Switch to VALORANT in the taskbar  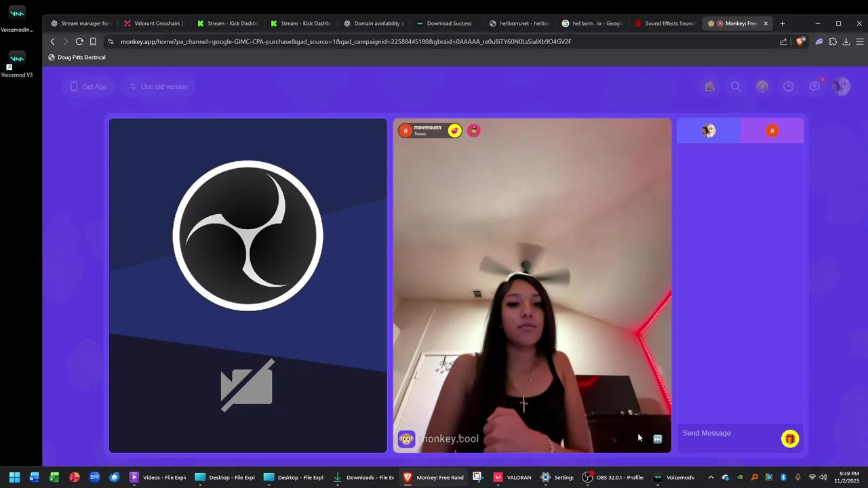click(513, 477)
